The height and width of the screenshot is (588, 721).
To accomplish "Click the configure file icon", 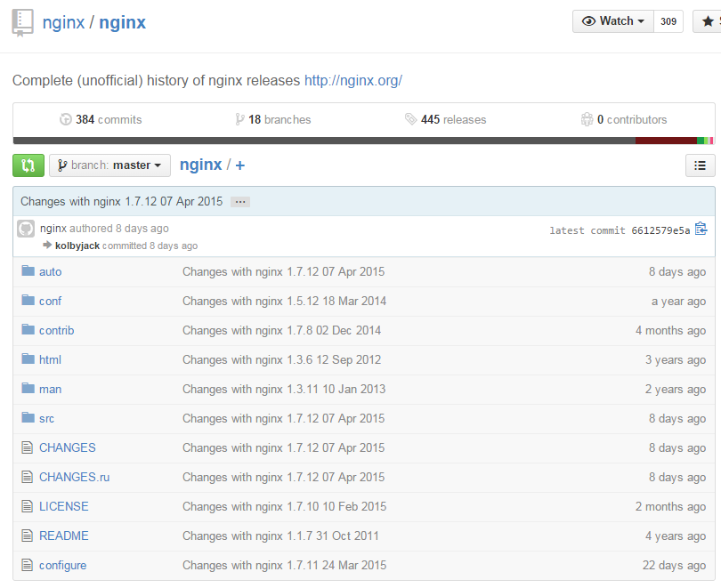I will (27, 565).
